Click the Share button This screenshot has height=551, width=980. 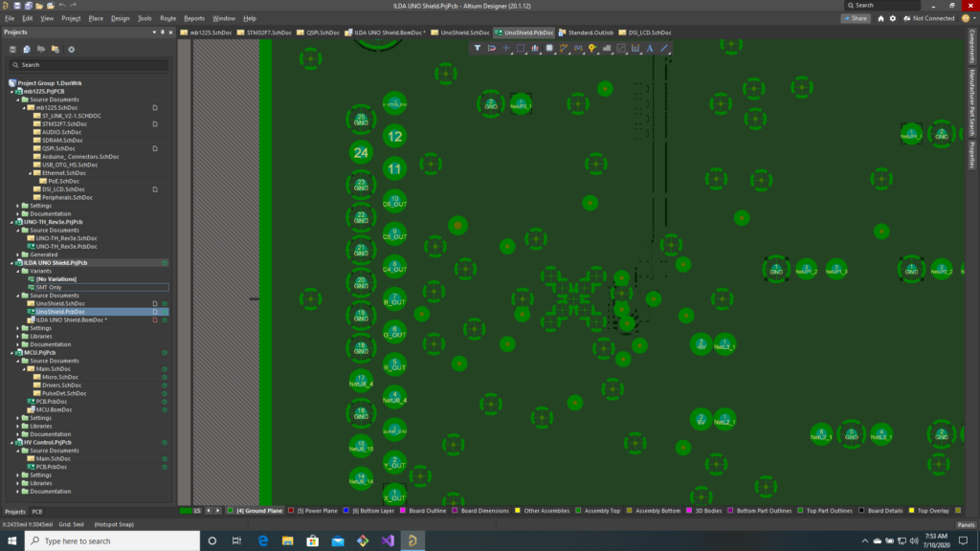855,18
